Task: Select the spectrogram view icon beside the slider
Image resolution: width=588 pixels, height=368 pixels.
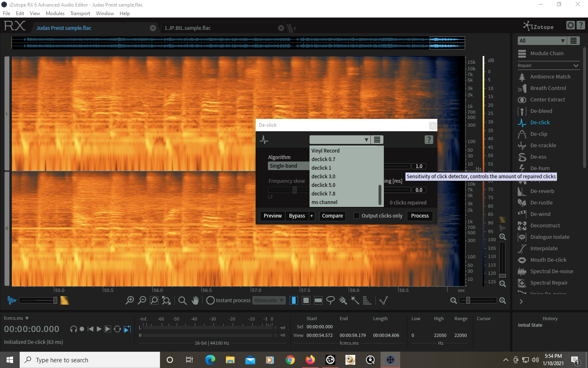Action: tap(65, 301)
